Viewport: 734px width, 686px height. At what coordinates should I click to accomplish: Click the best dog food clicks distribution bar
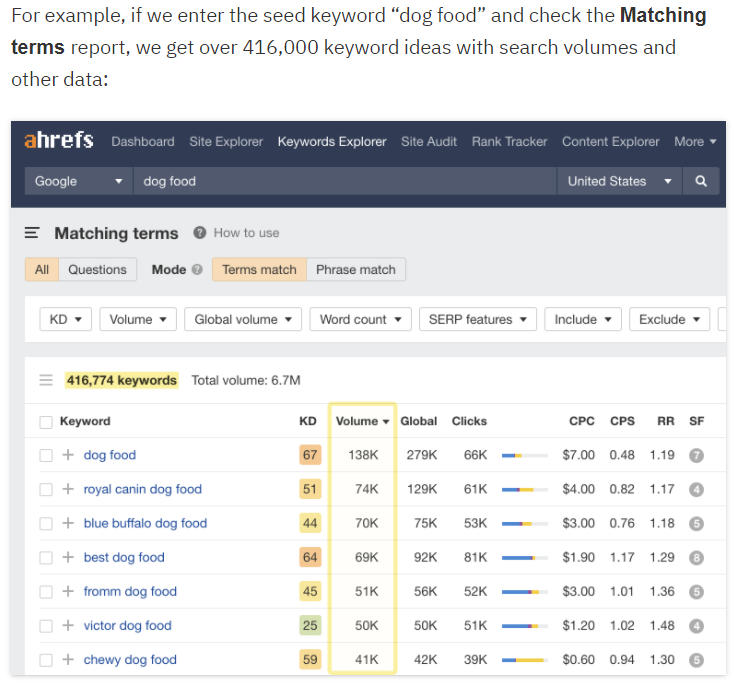click(524, 558)
